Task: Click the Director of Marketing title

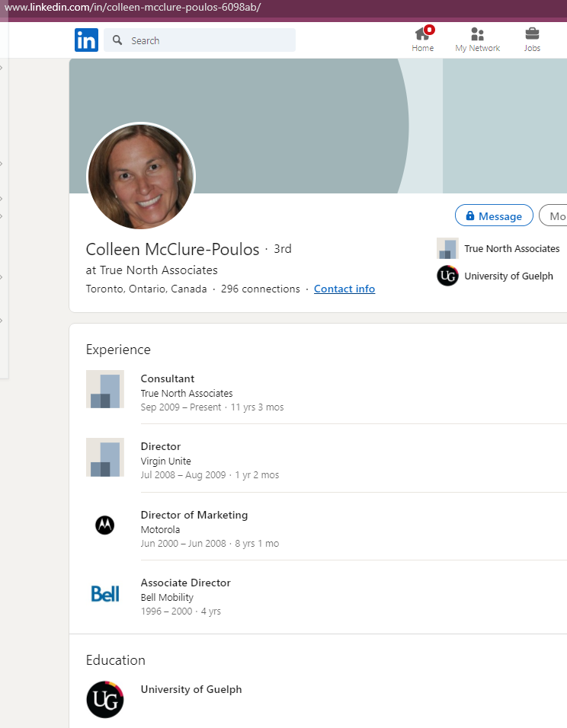Action: pos(194,515)
